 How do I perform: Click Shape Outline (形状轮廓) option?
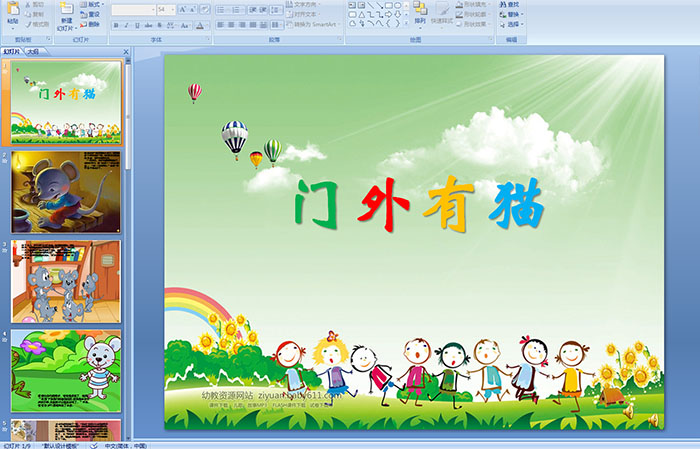pos(474,14)
